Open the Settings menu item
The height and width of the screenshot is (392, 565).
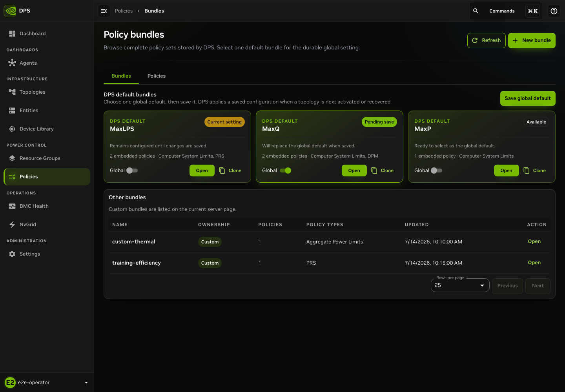click(47, 254)
